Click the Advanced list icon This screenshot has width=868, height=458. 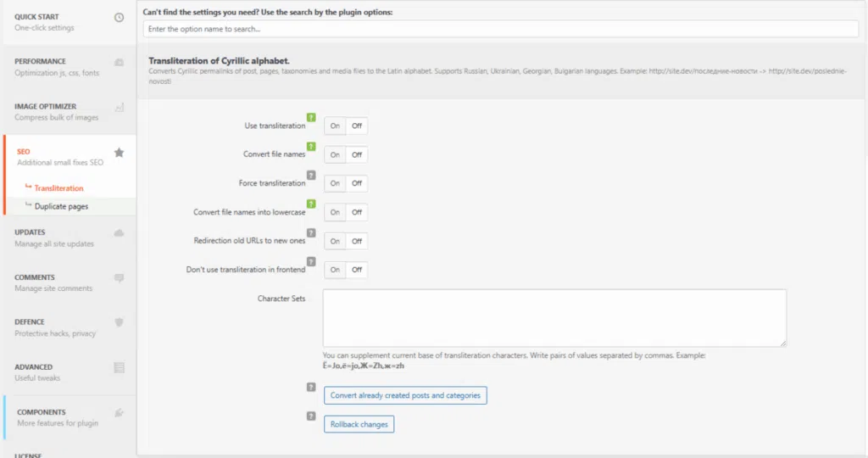pyautogui.click(x=119, y=367)
